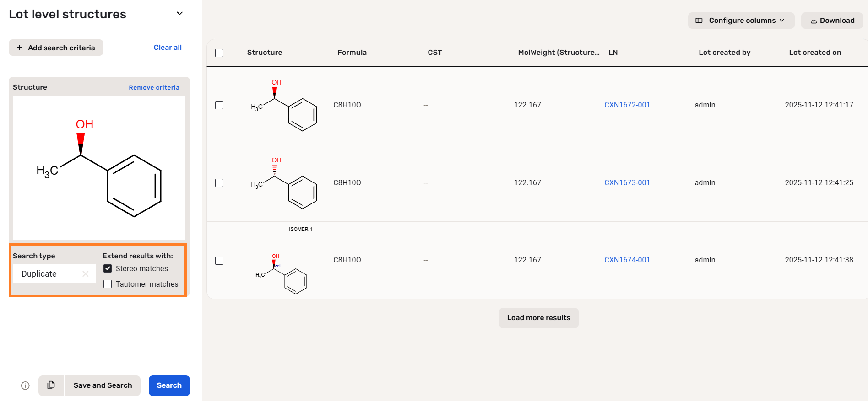
Task: Click the download arrow icon
Action: 814,21
